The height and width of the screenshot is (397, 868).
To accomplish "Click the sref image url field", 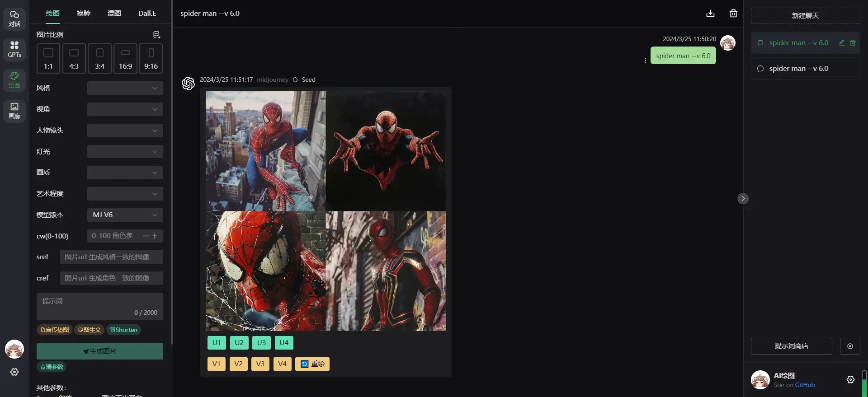I will coord(112,257).
